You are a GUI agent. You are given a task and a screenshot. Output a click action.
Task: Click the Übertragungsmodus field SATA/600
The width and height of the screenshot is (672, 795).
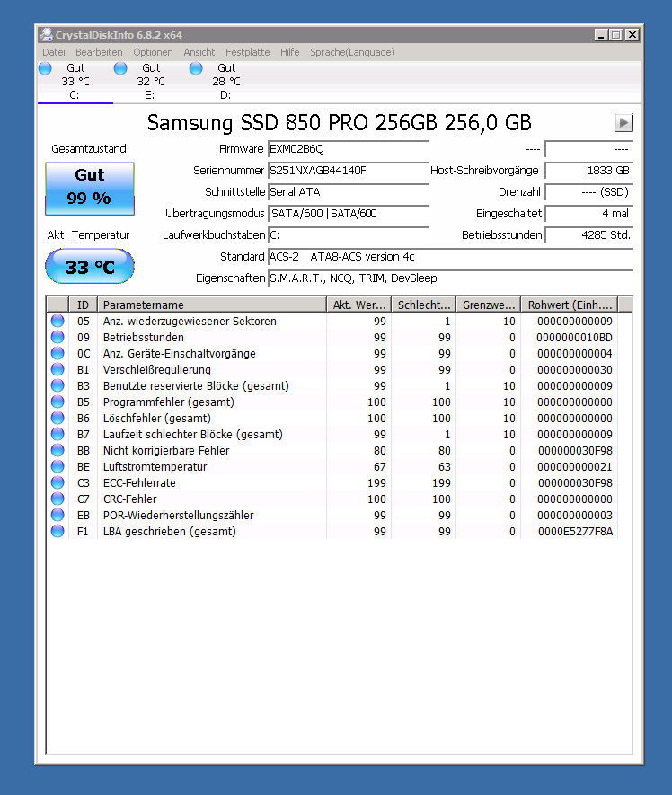pos(348,214)
